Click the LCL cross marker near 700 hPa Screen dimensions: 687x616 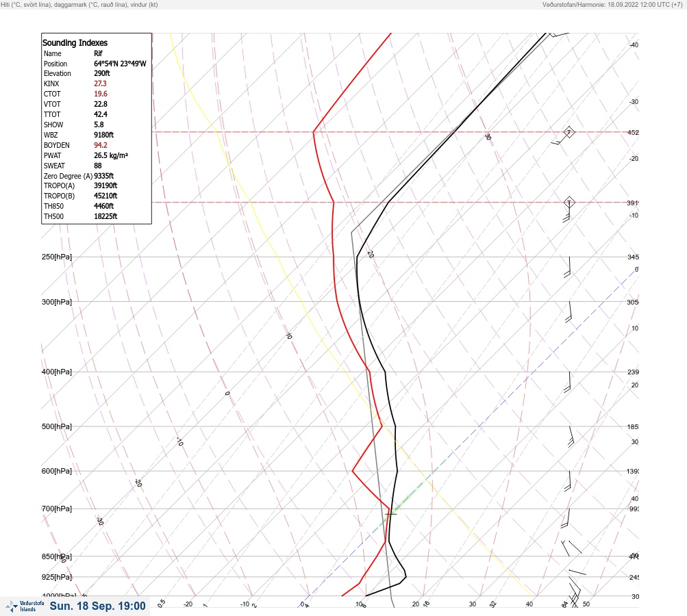tap(391, 514)
